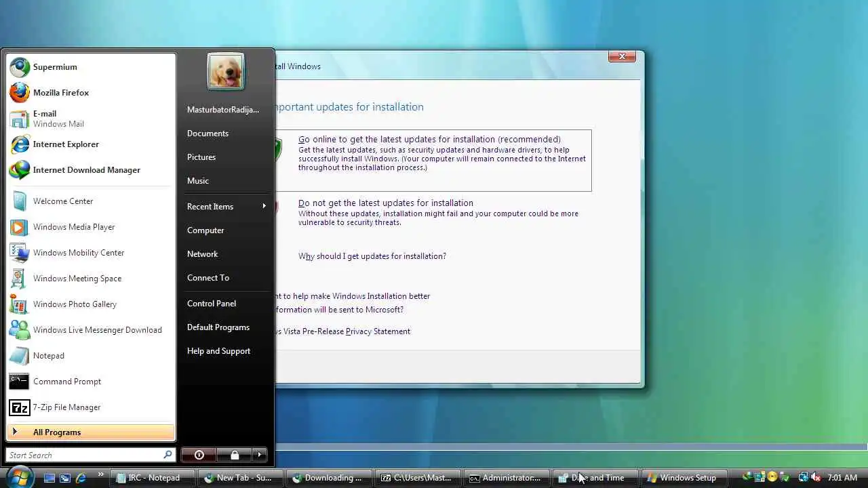Open MasturbatorRadija user folder
This screenshot has height=488, width=868.
tap(226, 110)
